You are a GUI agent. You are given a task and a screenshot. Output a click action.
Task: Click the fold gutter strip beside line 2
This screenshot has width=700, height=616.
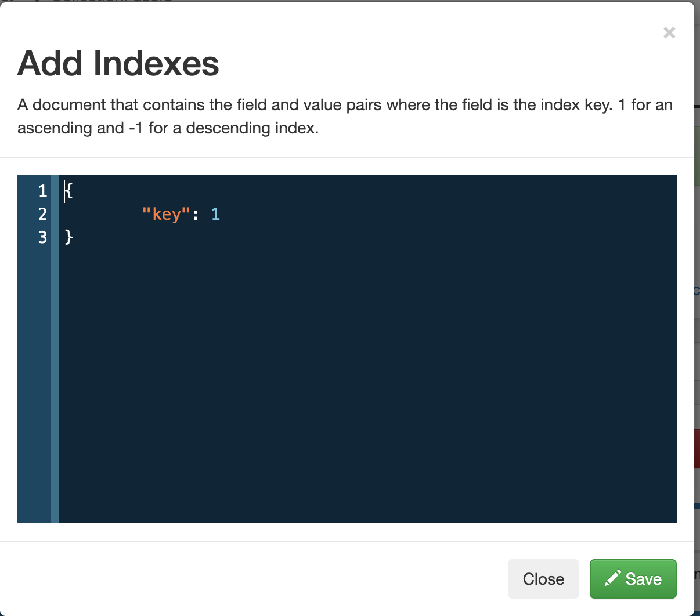55,215
